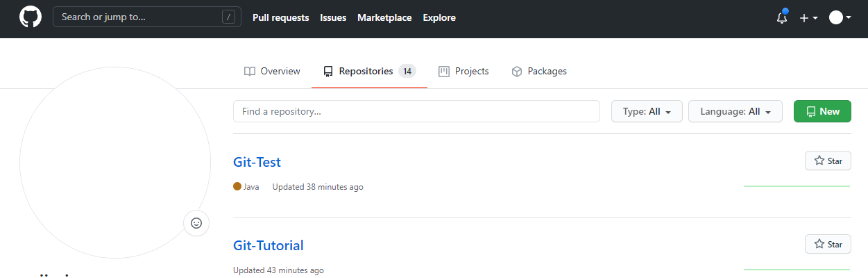Open the user avatar menu
868x278 pixels.
click(840, 18)
